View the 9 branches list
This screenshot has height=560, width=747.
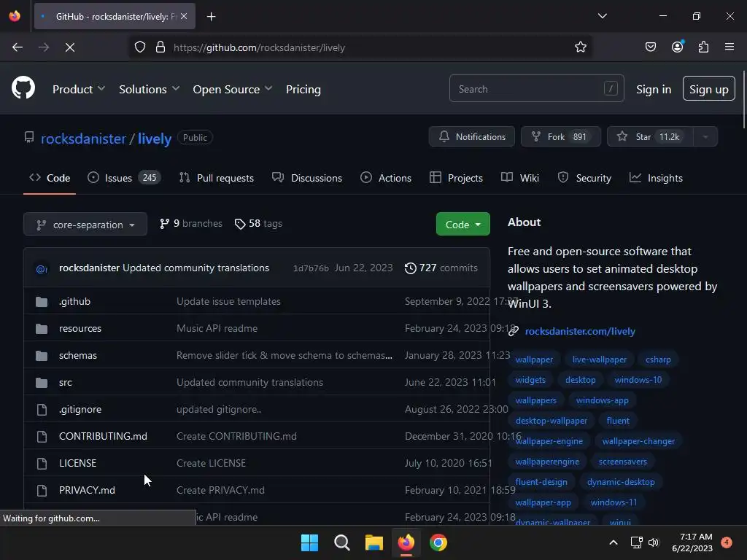pyautogui.click(x=190, y=223)
